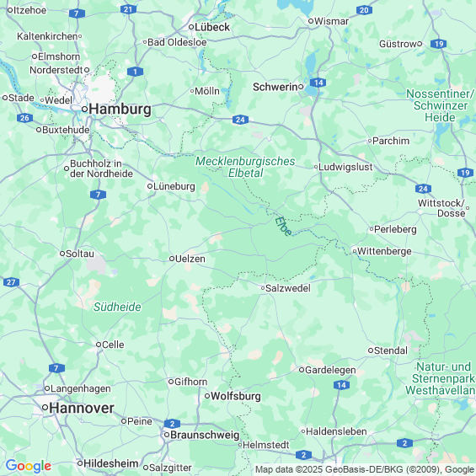Click the A27 highway shield at left edge

(11, 282)
